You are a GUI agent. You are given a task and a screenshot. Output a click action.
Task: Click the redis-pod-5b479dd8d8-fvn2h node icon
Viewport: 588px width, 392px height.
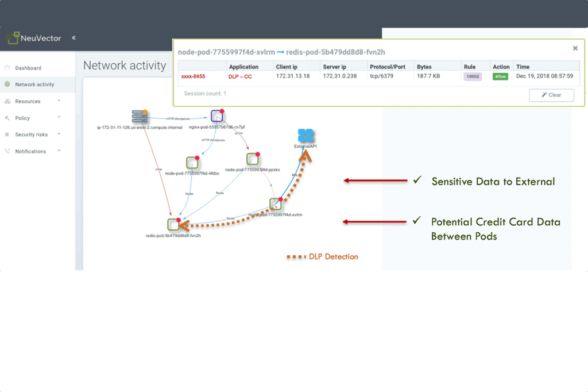point(174,225)
